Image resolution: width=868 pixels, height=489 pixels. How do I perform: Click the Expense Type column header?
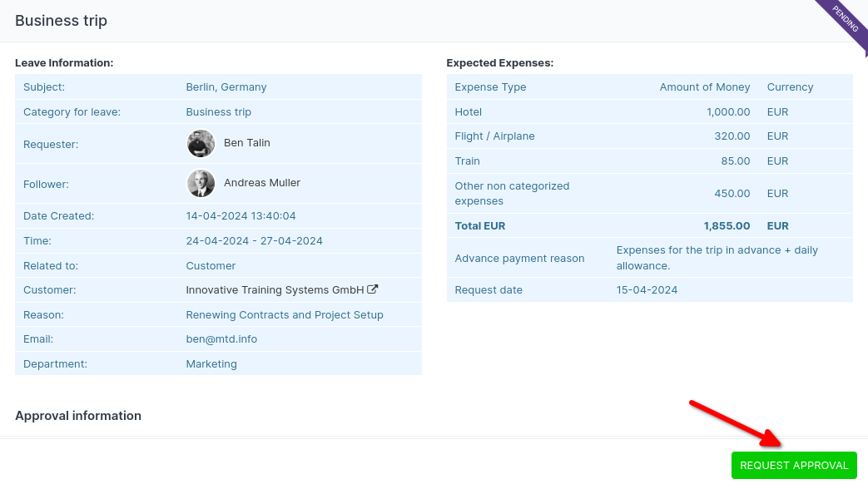point(490,87)
